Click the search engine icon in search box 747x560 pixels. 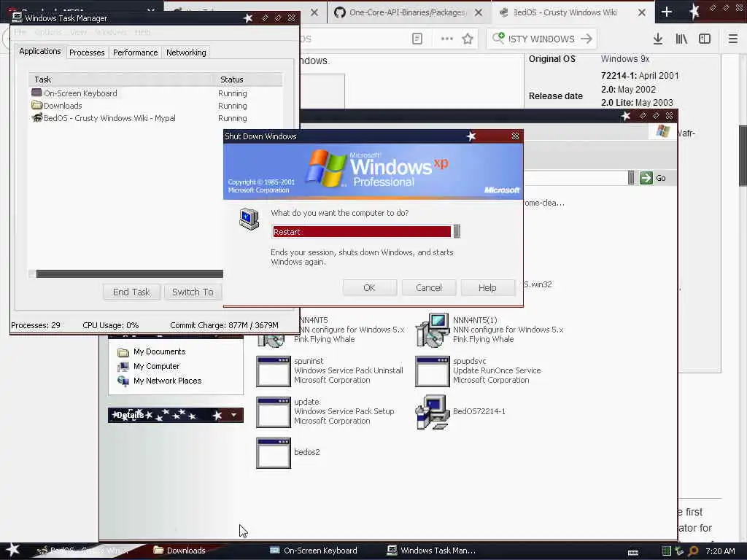(x=498, y=38)
